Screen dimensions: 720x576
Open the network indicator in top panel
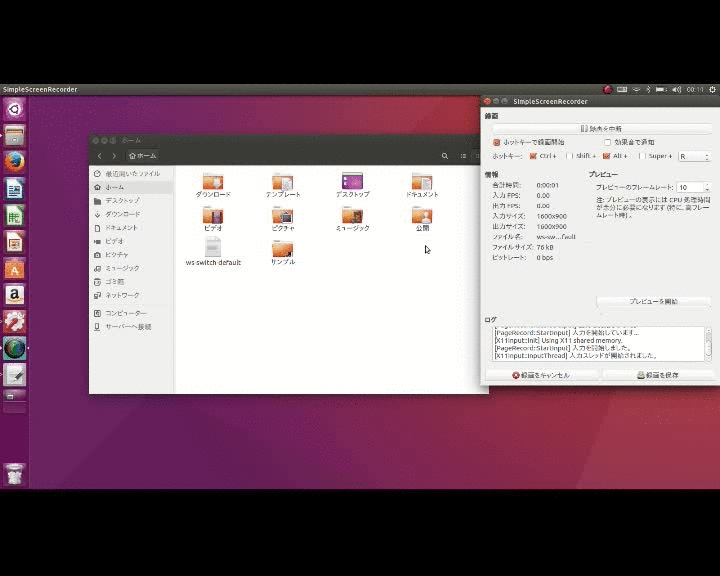point(636,90)
